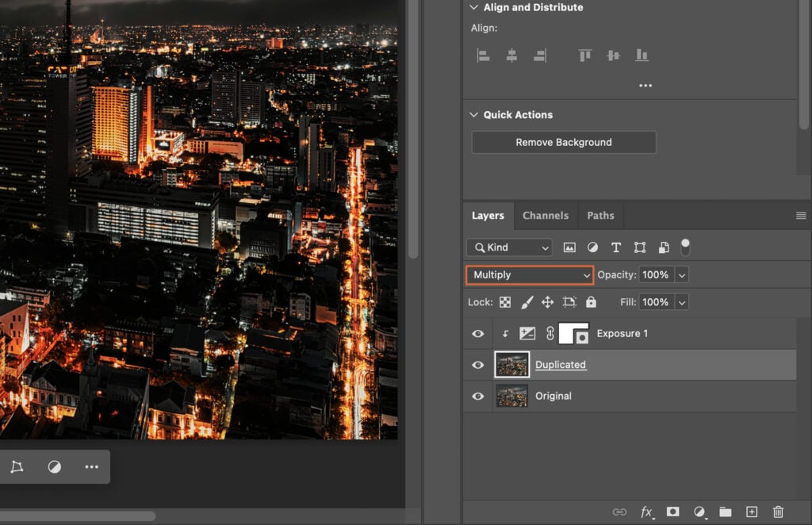
Task: Select the Duplicated layer thumbnail
Action: point(511,364)
